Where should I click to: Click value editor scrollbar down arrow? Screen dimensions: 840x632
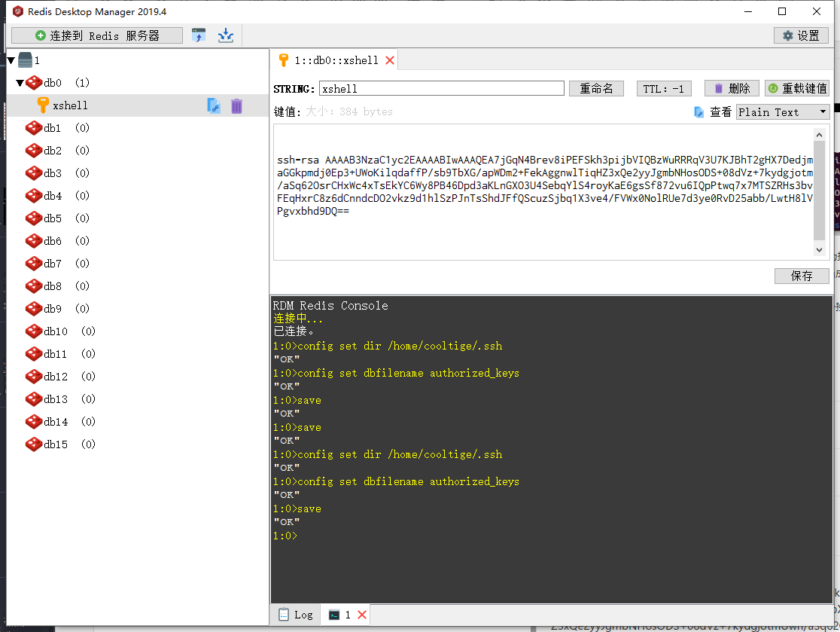pyautogui.click(x=819, y=250)
